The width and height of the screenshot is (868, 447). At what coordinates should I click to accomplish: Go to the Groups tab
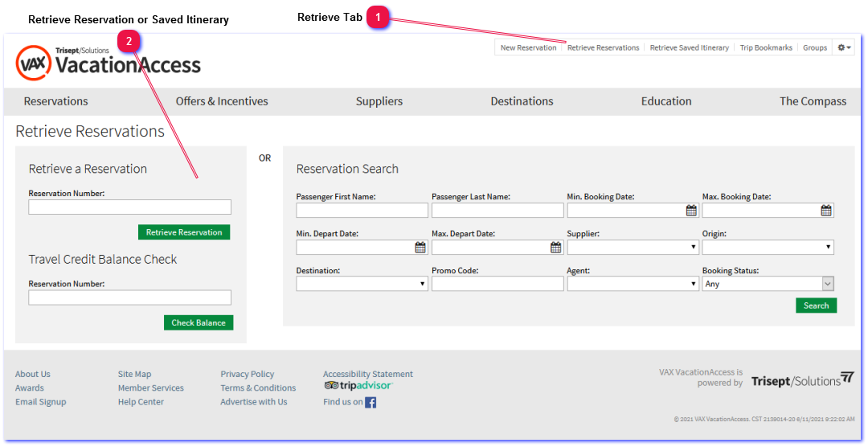click(x=815, y=47)
